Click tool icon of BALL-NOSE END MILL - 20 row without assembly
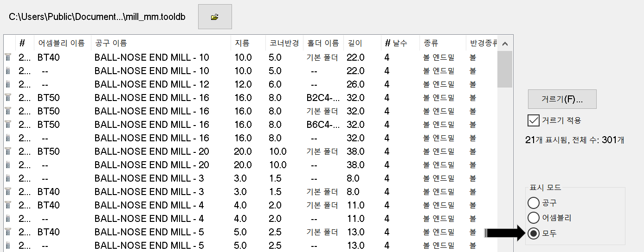The width and height of the screenshot is (644, 252). (x=7, y=165)
